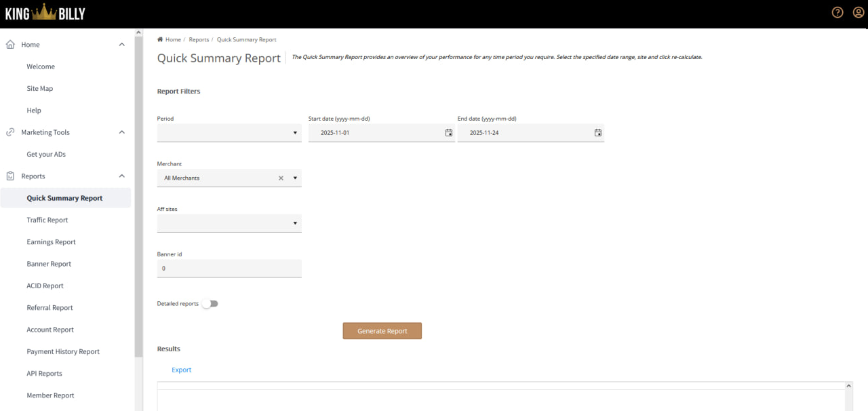This screenshot has height=411, width=868.
Task: Click the sidebar vertical scrollbar
Action: tap(138, 203)
